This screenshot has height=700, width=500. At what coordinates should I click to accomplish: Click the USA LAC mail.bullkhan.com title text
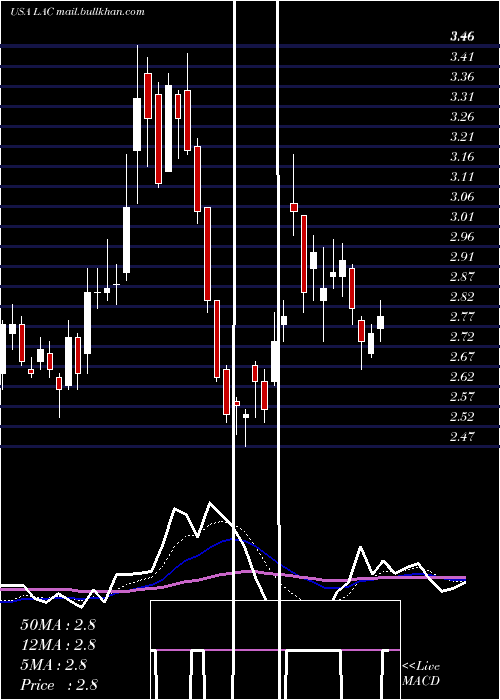point(77,12)
